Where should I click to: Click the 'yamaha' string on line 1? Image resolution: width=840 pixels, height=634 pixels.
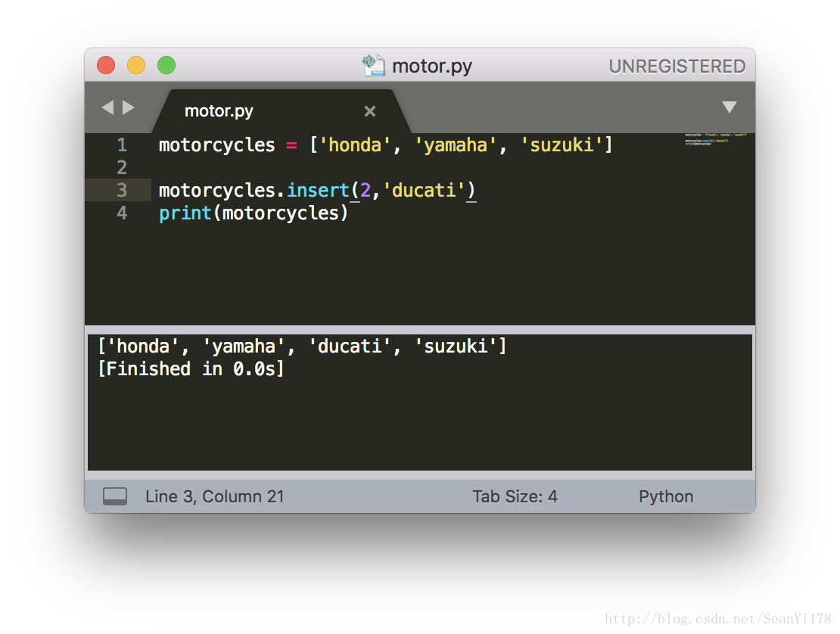click(456, 145)
